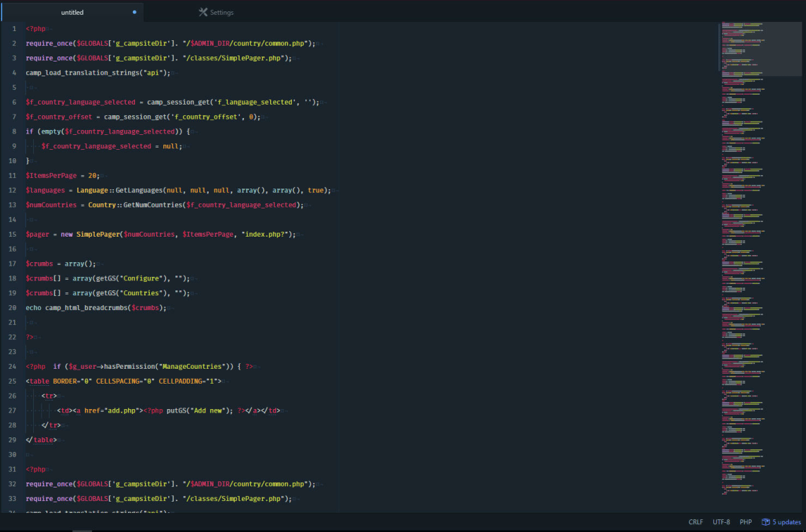Click the $f_country_offset variable on line 7
This screenshot has width=806, height=532.
(59, 117)
